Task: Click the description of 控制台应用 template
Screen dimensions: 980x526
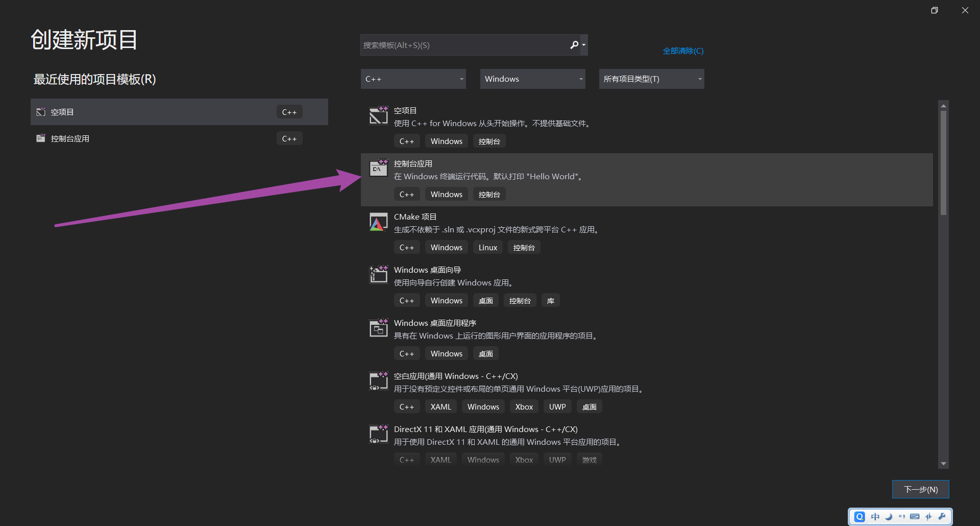Action: pos(488,176)
